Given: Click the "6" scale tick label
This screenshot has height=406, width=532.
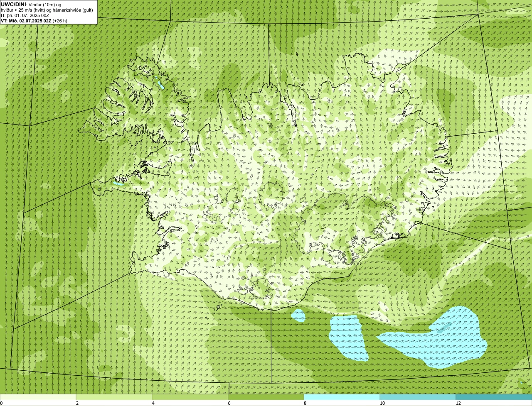Looking at the screenshot, I should [x=229, y=403].
